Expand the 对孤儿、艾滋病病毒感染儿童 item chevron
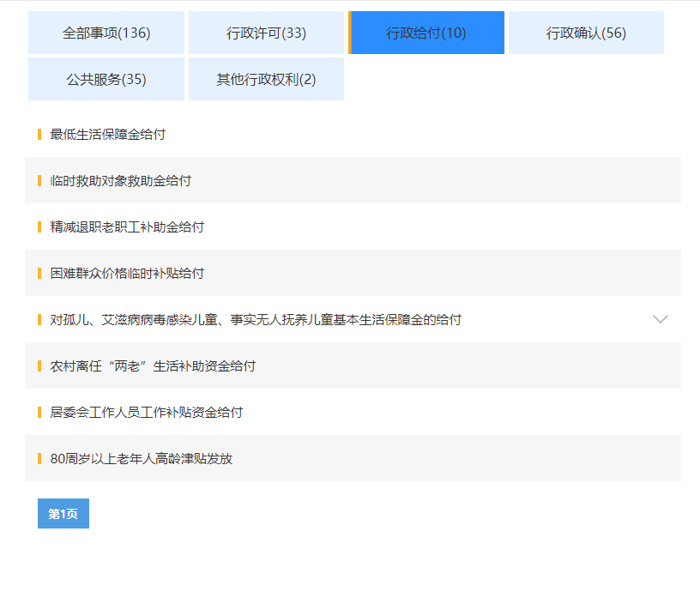Viewport: 700px width, 610px height. click(660, 319)
